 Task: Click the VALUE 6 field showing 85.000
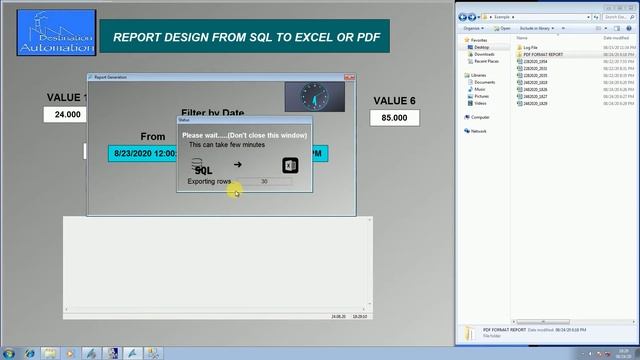tap(394, 118)
